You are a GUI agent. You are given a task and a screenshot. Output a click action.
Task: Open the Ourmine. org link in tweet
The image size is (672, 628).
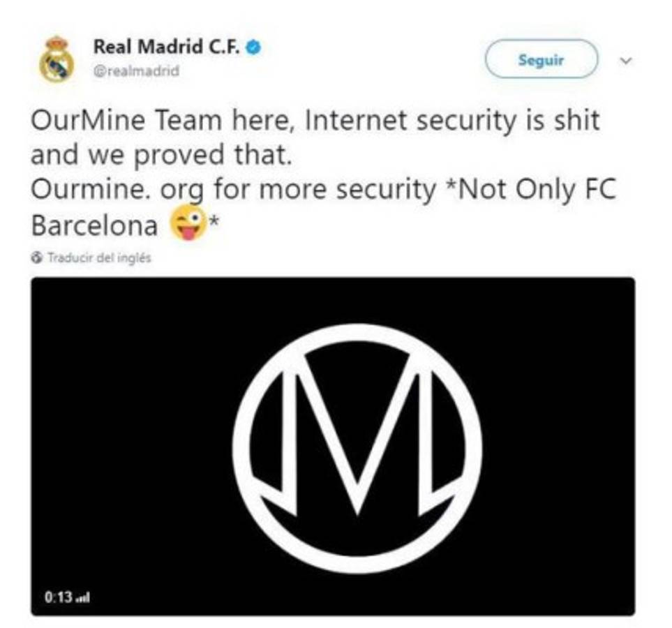coord(116,190)
